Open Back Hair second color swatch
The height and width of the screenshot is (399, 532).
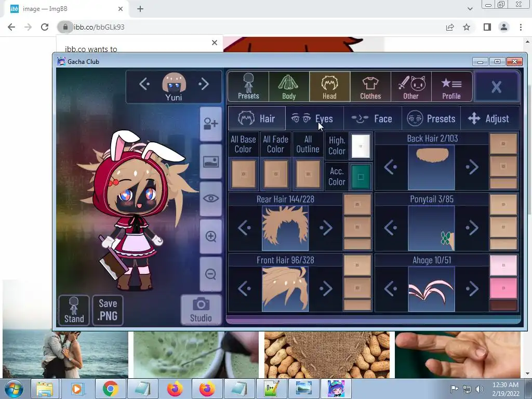point(503,166)
